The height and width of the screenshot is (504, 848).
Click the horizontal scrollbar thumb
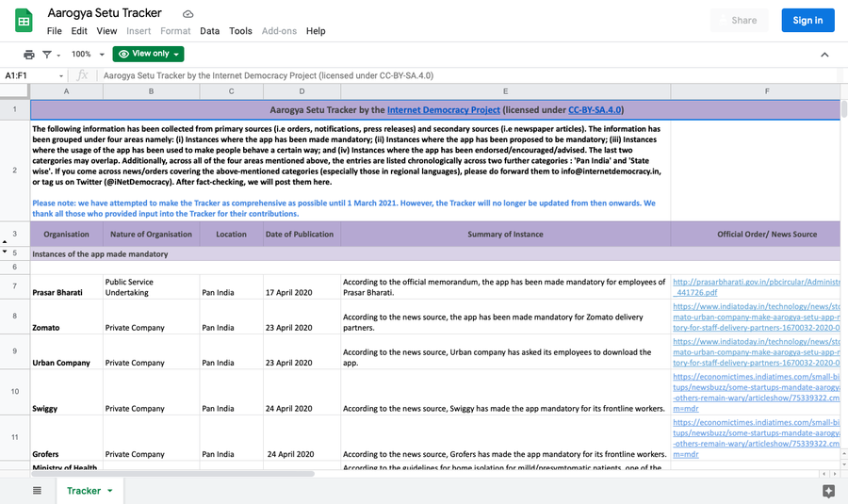[x=172, y=474]
